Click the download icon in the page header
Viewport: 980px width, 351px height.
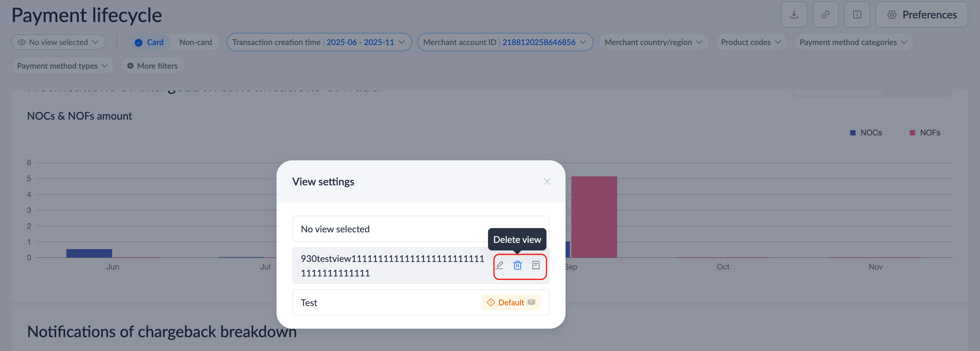point(793,14)
